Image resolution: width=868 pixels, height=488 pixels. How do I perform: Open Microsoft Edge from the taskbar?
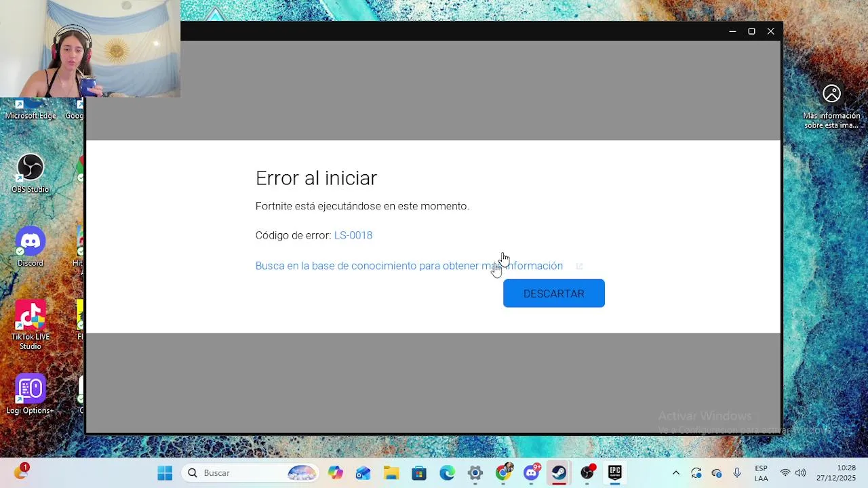click(447, 473)
